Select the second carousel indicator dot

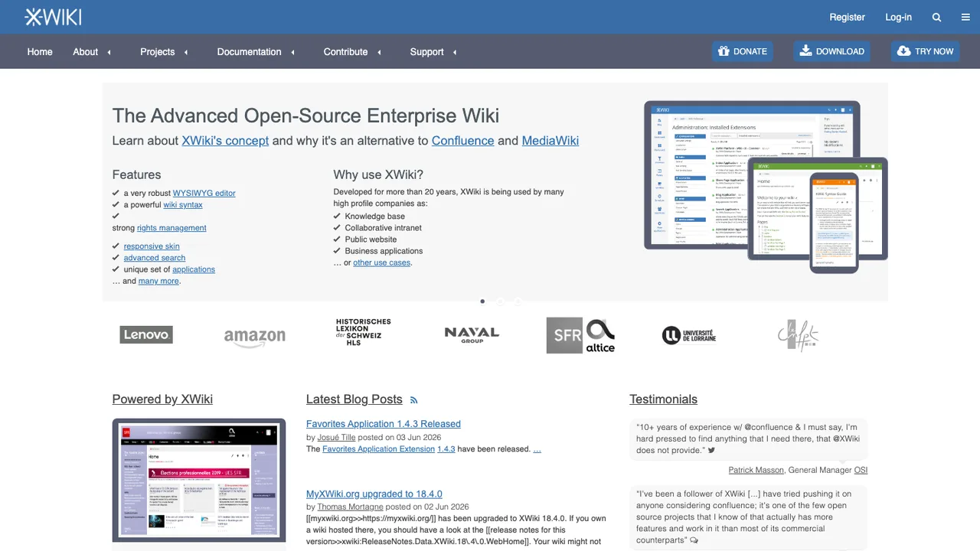coord(500,302)
